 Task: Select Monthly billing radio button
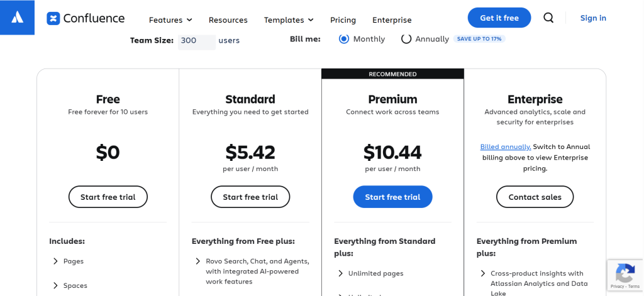[344, 39]
